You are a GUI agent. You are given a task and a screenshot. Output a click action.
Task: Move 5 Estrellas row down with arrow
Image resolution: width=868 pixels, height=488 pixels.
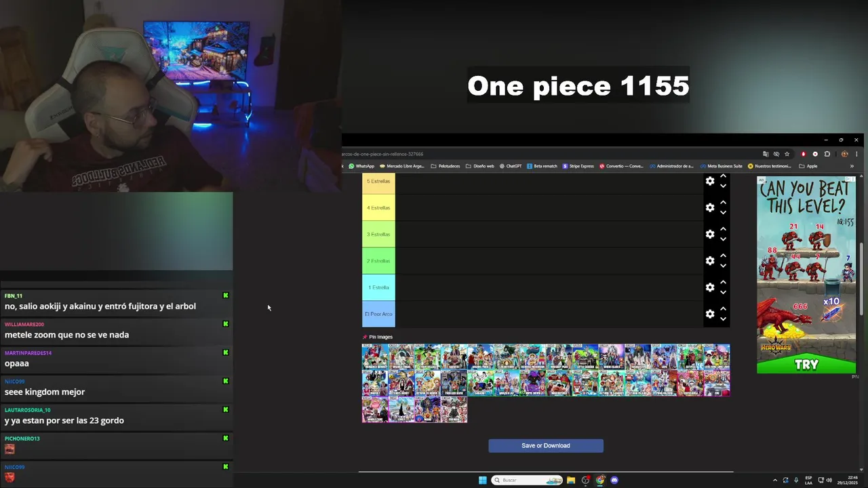click(x=723, y=186)
